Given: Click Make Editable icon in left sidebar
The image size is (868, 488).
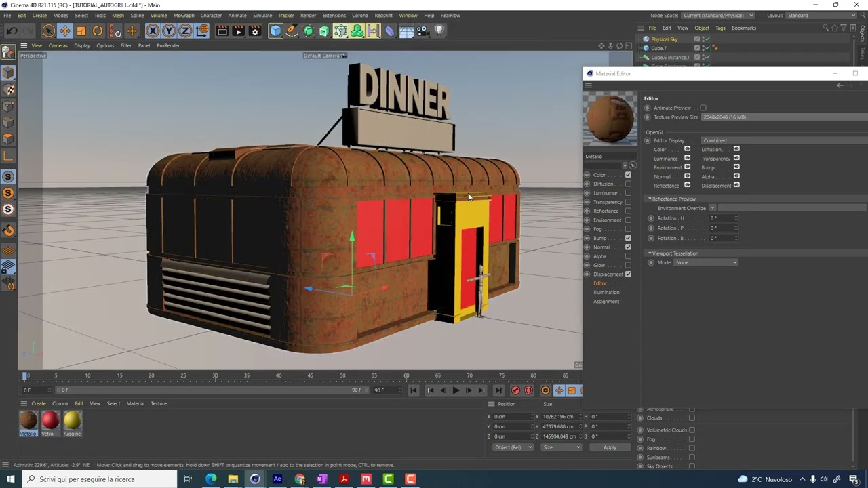Looking at the screenshot, I should click(8, 52).
